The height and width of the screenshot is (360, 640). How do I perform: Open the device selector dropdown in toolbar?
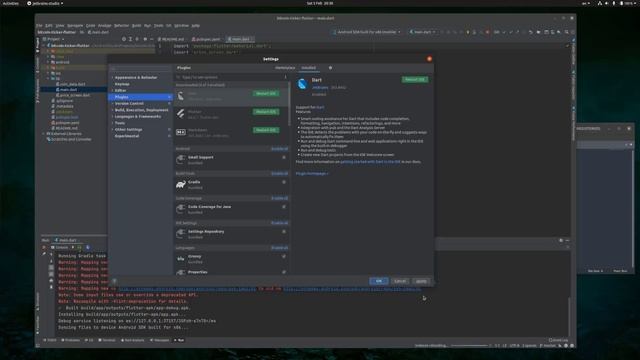pos(367,32)
